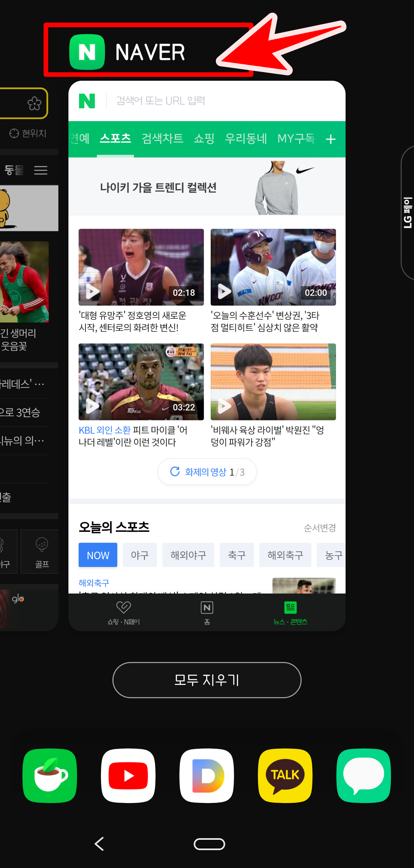This screenshot has width=414, height=868.
Task: Open the soccer player photo in left card
Action: (24, 282)
